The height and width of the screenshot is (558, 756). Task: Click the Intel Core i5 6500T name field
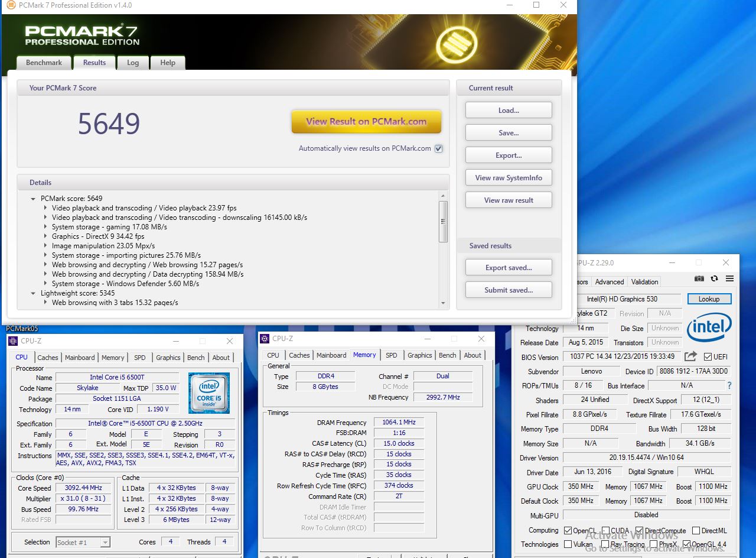pos(117,377)
